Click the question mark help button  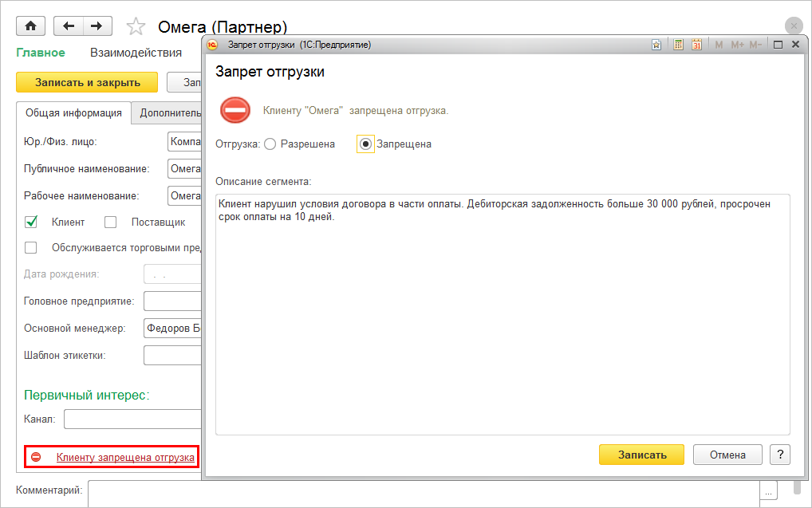coord(779,455)
